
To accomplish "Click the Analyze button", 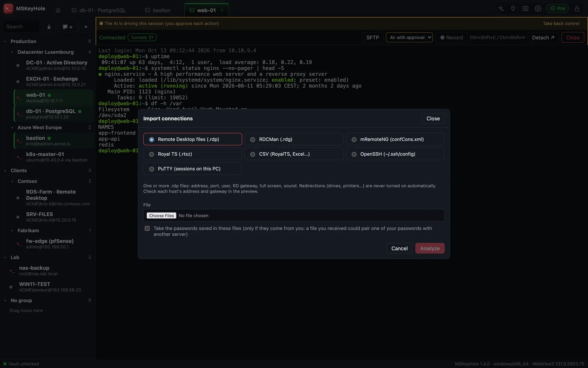I will (430, 248).
